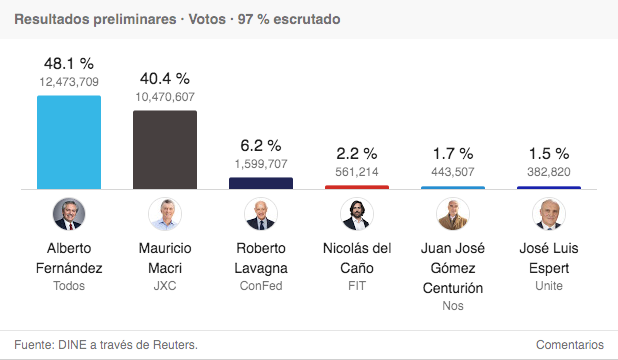Select the red del Caño bar
This screenshot has width=618, height=360.
[x=357, y=187]
